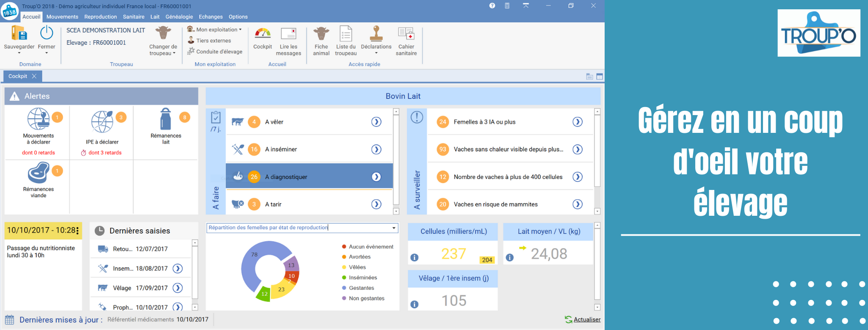The image size is (868, 330).
Task: Click the Déclarations stamp icon
Action: click(x=376, y=33)
